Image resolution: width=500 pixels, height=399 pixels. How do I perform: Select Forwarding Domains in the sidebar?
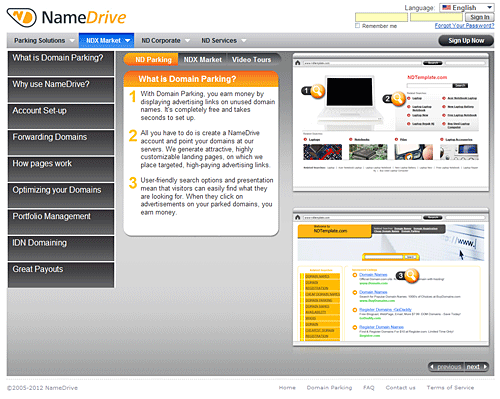point(61,142)
